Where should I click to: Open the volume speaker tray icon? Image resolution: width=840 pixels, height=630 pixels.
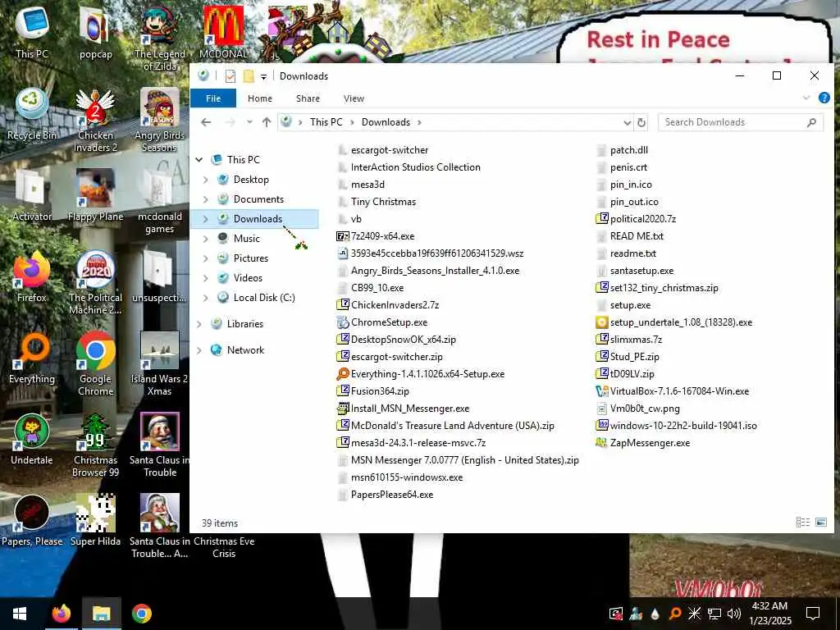734,614
